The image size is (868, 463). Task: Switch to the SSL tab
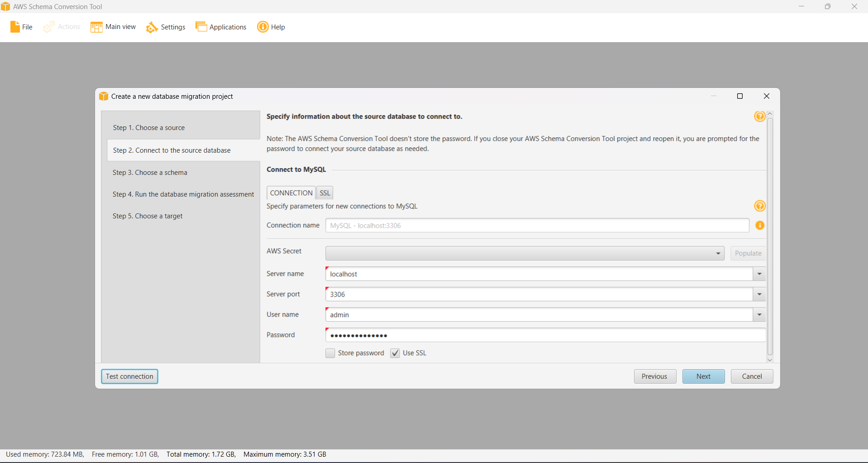324,193
